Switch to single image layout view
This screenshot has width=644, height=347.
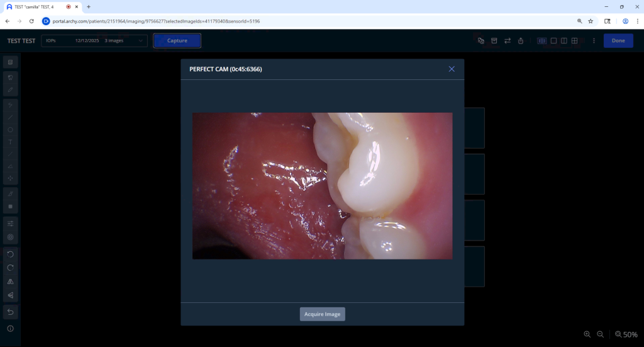tap(553, 41)
